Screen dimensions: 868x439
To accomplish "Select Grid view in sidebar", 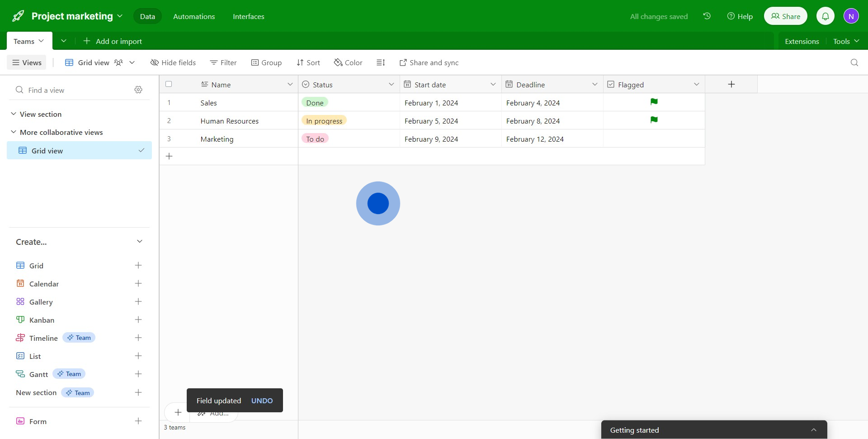I will 79,150.
